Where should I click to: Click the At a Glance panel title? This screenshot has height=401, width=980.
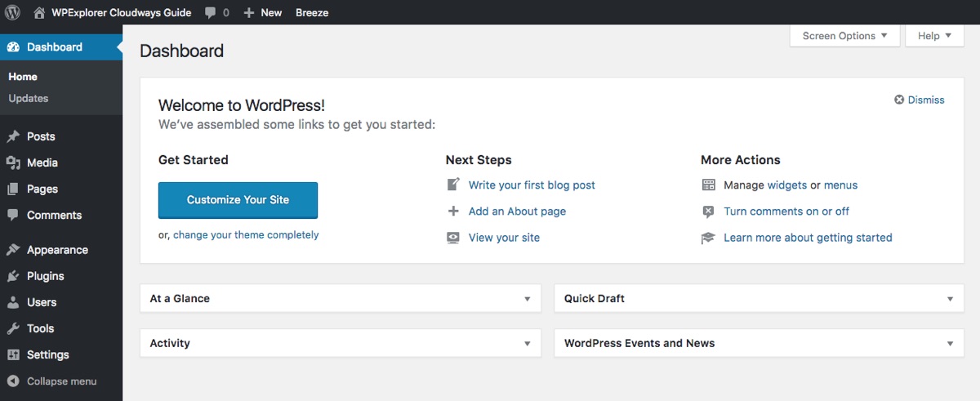(180, 299)
